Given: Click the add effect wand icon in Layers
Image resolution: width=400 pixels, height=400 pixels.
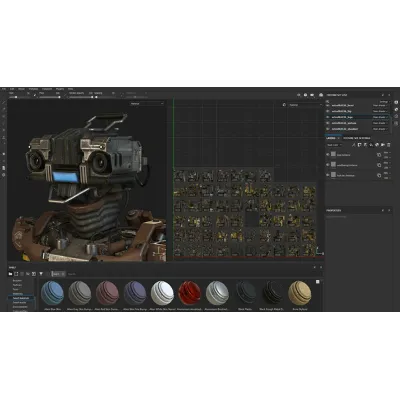Looking at the screenshot, I should [x=353, y=145].
